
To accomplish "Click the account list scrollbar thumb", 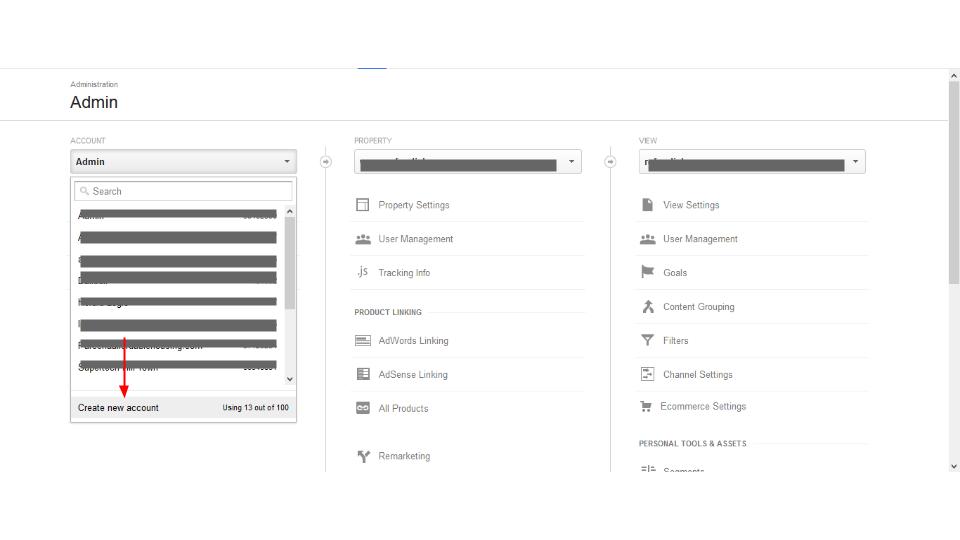I will tap(290, 263).
